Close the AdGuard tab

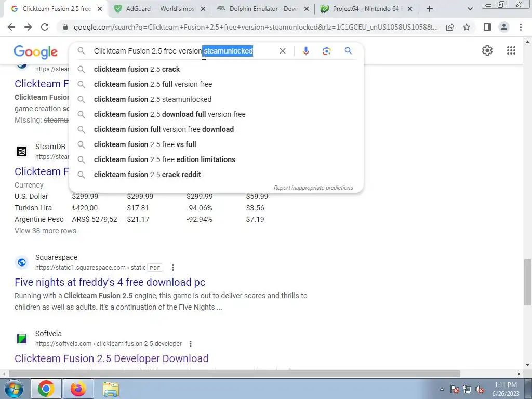tap(203, 9)
